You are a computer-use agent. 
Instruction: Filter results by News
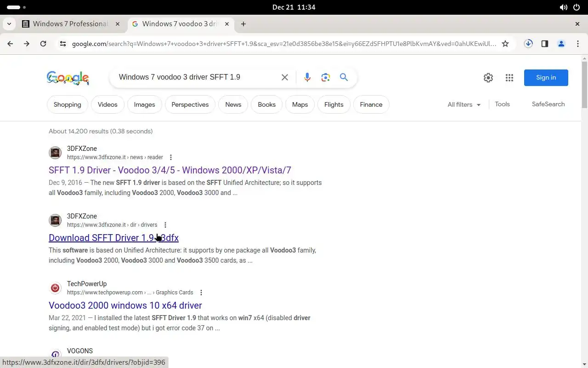tap(233, 104)
